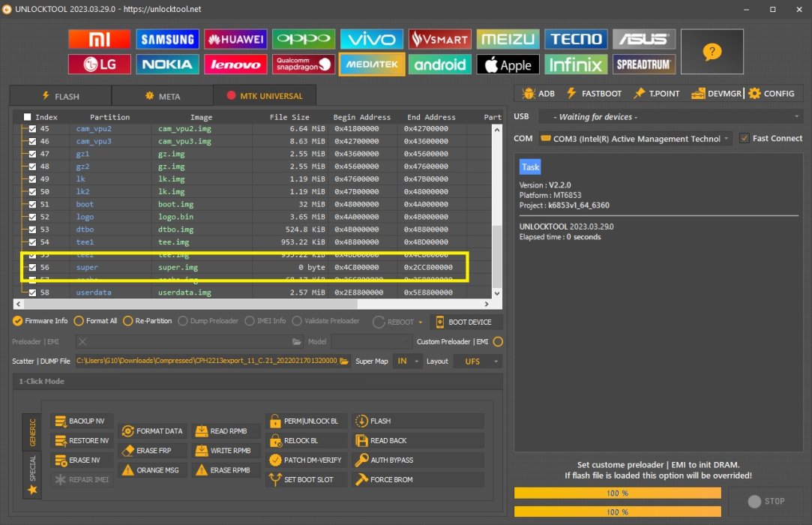Open the ADB tool
The height and width of the screenshot is (525, 812).
click(x=538, y=93)
